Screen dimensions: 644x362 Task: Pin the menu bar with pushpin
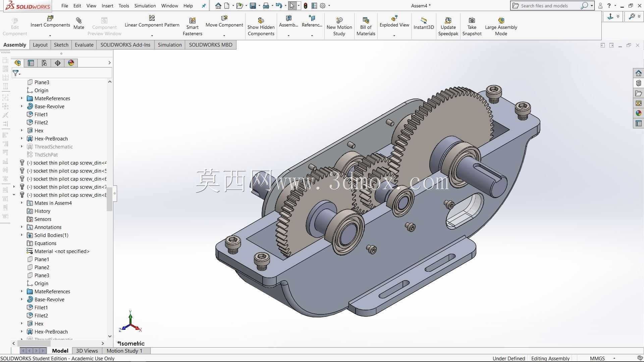tap(204, 6)
